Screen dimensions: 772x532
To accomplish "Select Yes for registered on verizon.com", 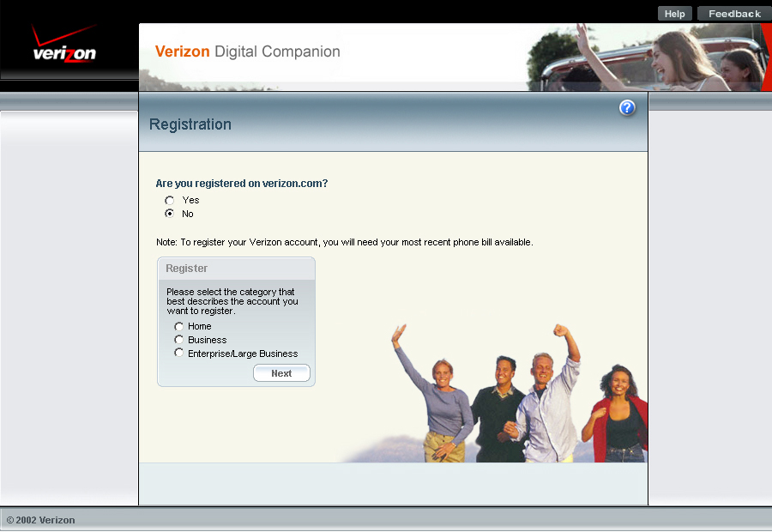I will pyautogui.click(x=170, y=200).
